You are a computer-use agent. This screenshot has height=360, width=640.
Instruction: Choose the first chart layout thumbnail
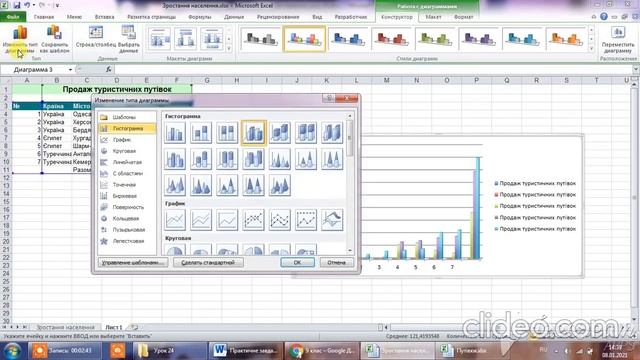[160, 39]
